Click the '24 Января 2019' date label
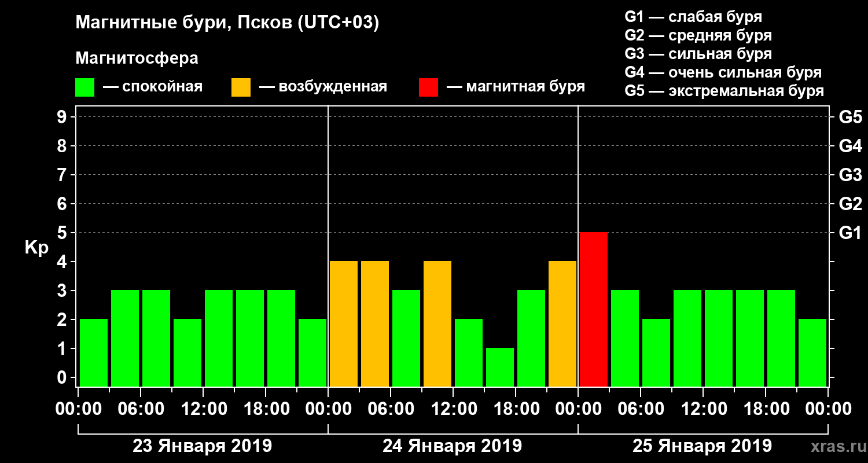This screenshot has height=463, width=868. pyautogui.click(x=453, y=446)
